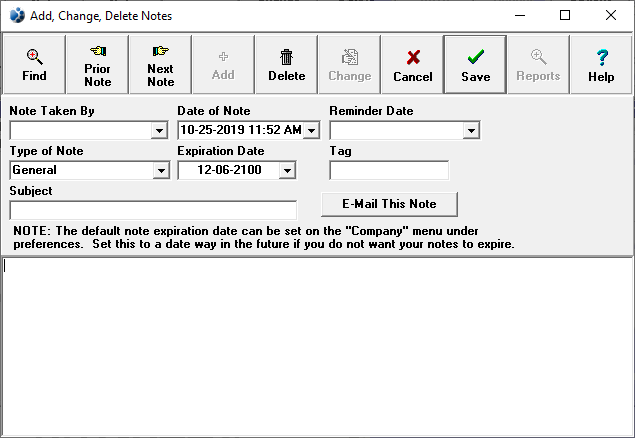
Task: Click the Expiration Date value 12-06-2100
Action: (227, 171)
